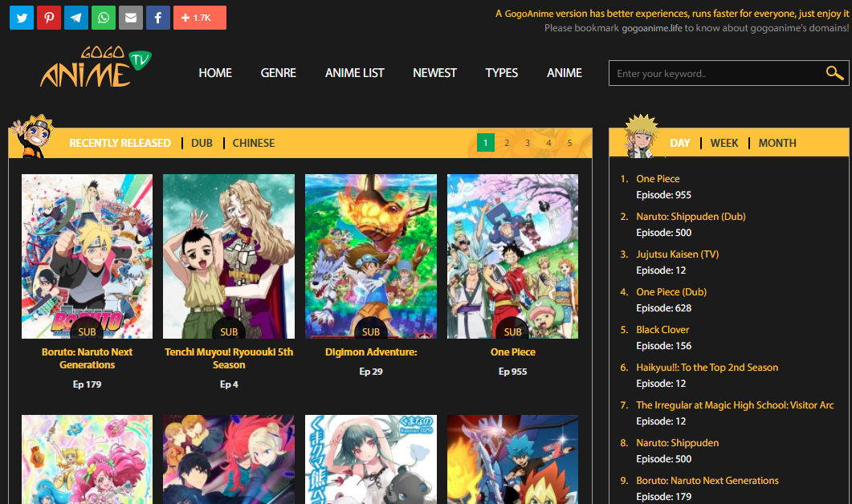The height and width of the screenshot is (504, 852).
Task: Open The Irregular at Magic High School entry
Action: [x=735, y=405]
